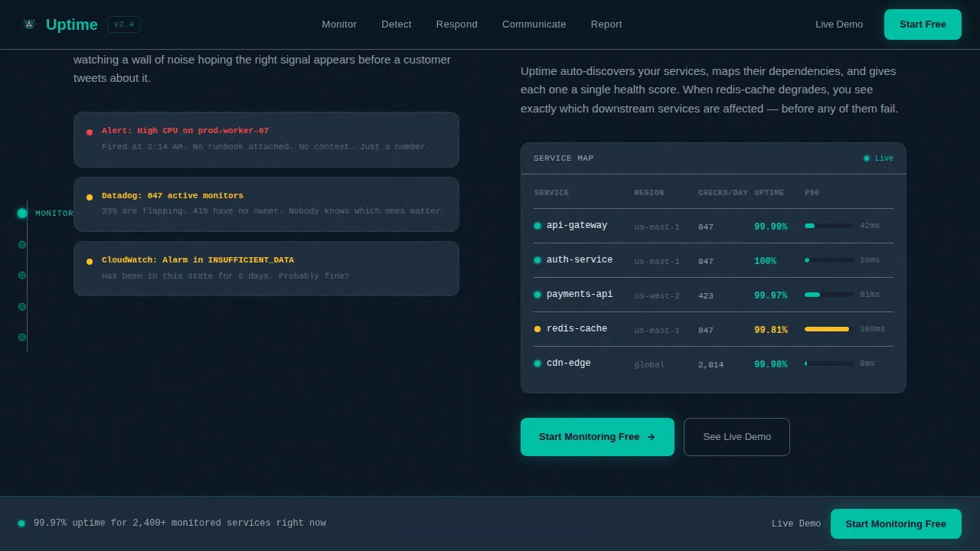This screenshot has height=551, width=980.
Task: Open the Monitor nav item
Action: [339, 24]
